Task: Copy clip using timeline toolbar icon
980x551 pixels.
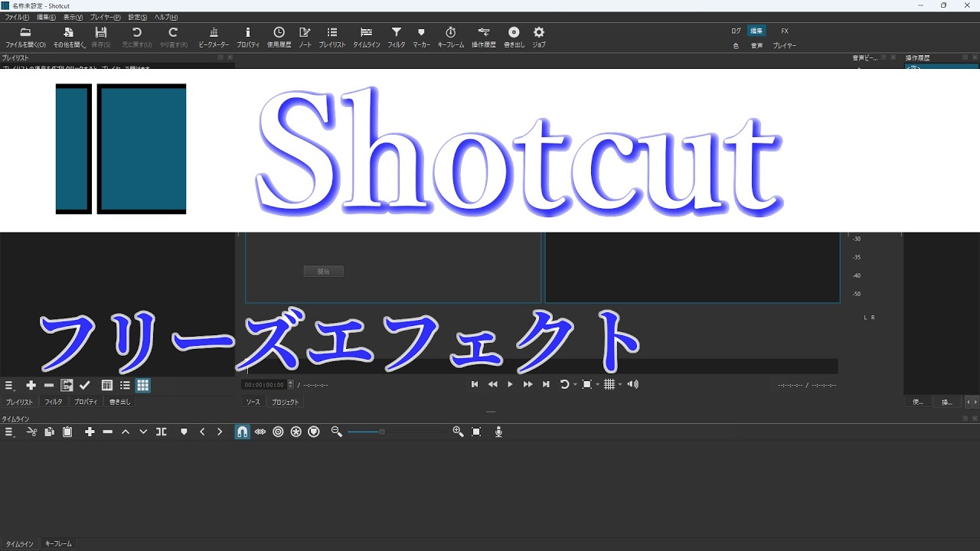Action: coord(49,432)
